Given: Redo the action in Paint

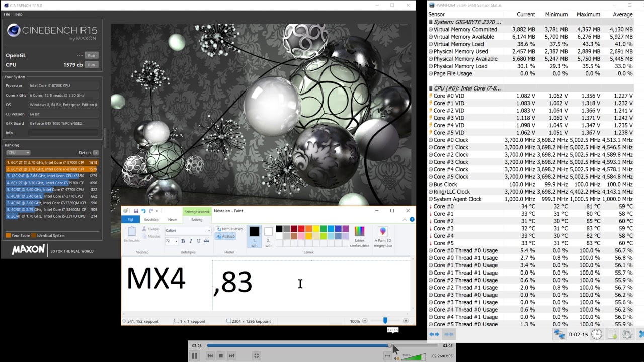Looking at the screenshot, I should 150,211.
